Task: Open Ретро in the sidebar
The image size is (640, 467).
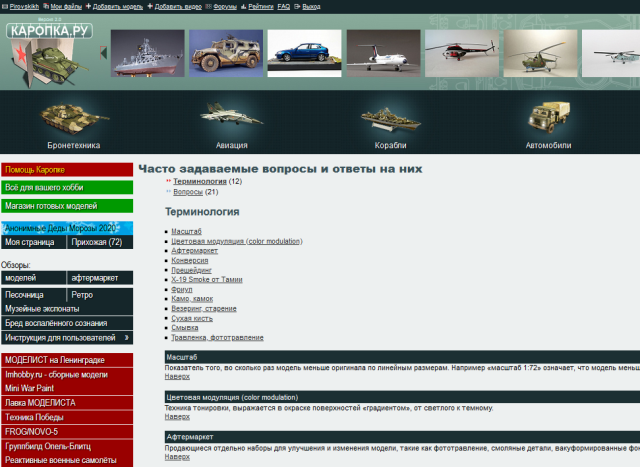Action: pos(100,295)
